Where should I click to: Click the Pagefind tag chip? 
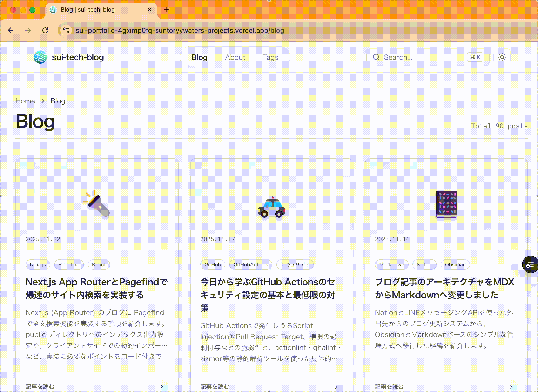click(x=69, y=264)
